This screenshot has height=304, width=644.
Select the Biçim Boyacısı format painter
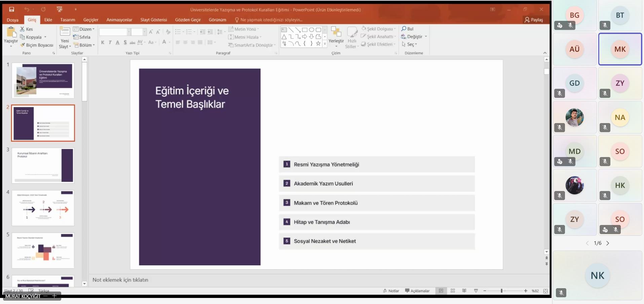(x=37, y=45)
